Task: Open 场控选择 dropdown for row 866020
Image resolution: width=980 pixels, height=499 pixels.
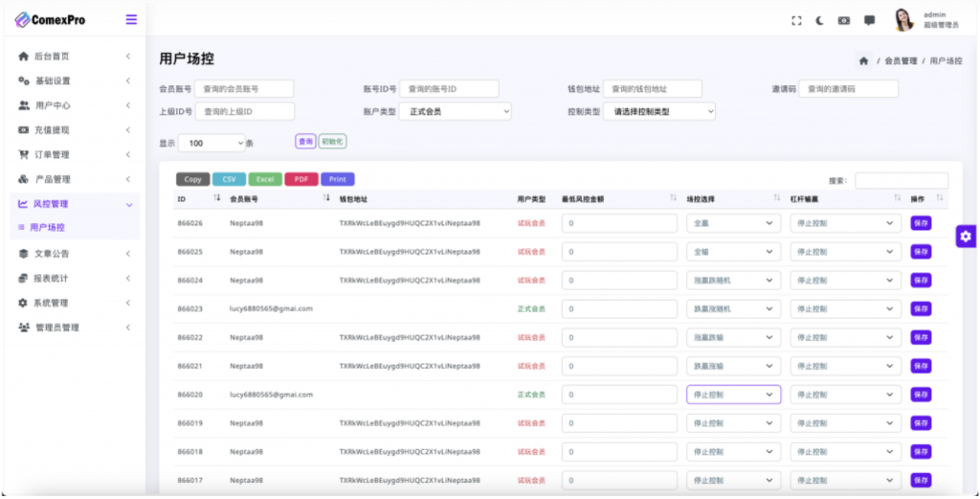Action: point(733,395)
